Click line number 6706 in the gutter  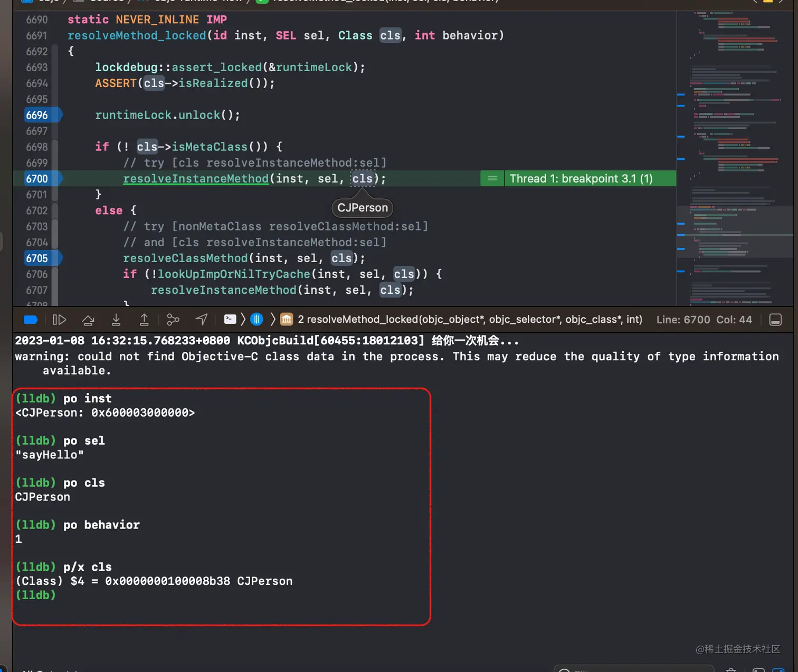pyautogui.click(x=37, y=274)
